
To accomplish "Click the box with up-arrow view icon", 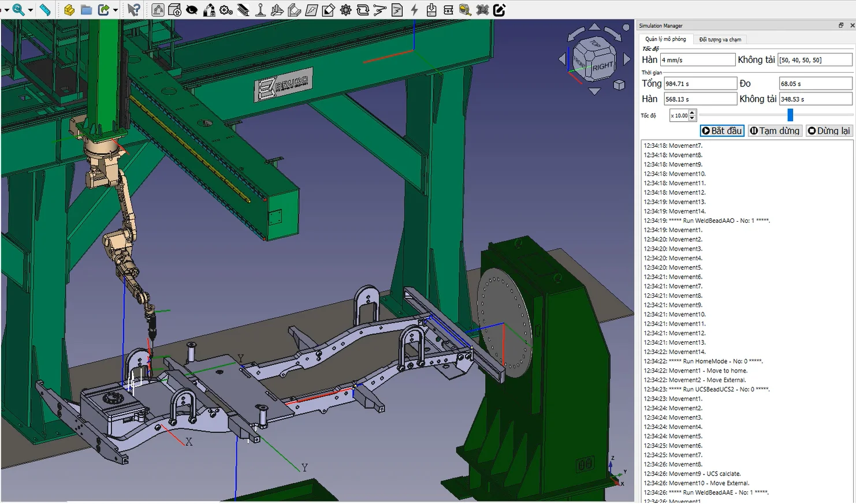I will (x=175, y=10).
